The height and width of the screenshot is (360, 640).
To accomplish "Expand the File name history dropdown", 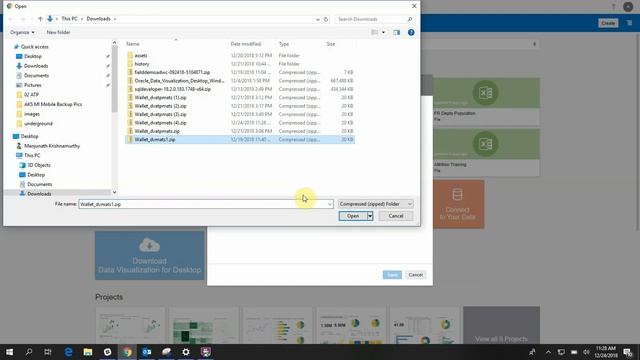I will click(330, 204).
